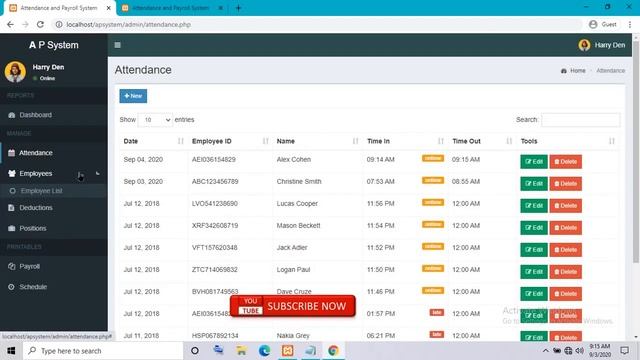
Task: Click the Subscribe Now YouTube banner
Action: pyautogui.click(x=293, y=306)
